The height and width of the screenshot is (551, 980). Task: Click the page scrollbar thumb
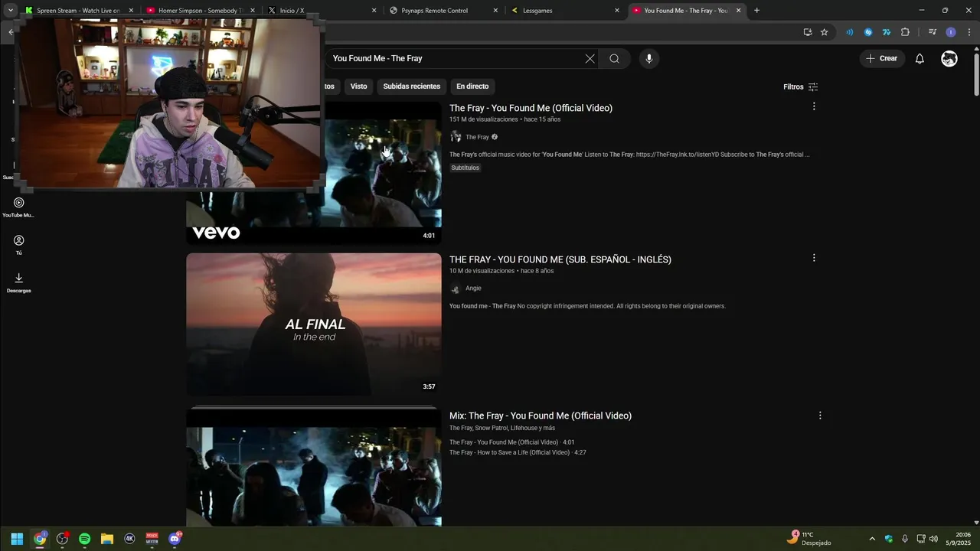976,75
